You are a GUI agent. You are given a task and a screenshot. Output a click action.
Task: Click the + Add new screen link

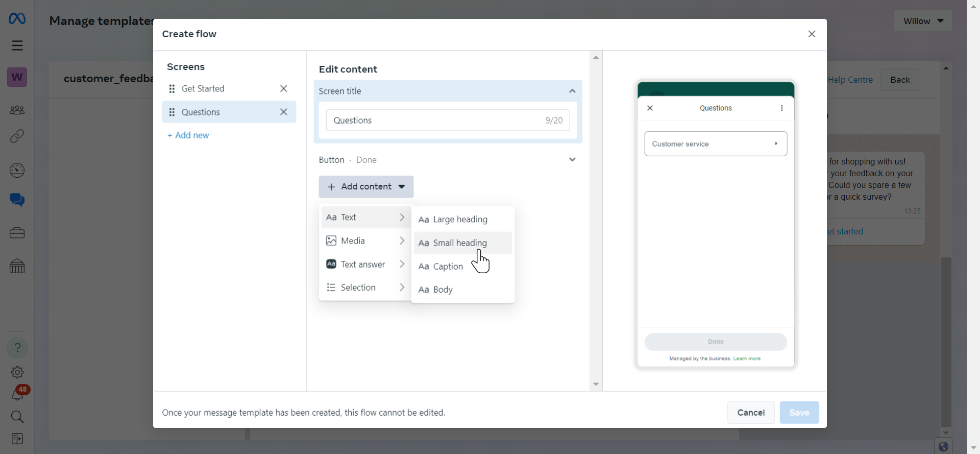pyautogui.click(x=188, y=135)
